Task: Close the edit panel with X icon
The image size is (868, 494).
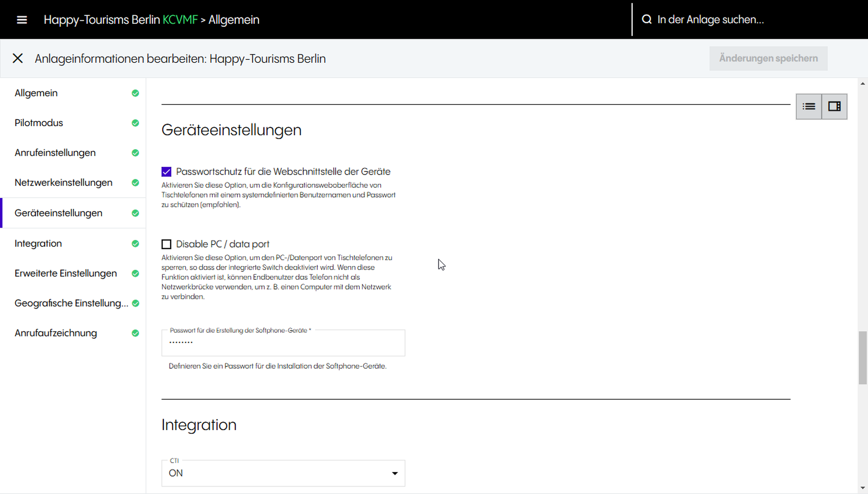Action: point(18,59)
